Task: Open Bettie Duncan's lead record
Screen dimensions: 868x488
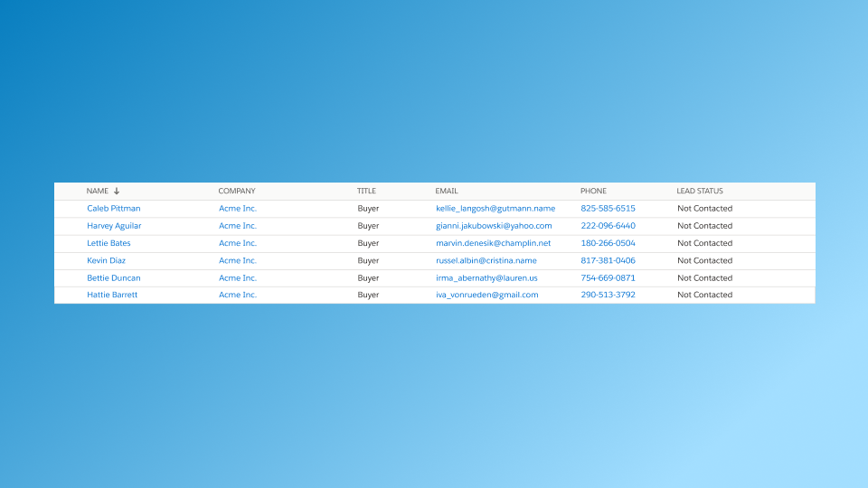Action: [114, 278]
